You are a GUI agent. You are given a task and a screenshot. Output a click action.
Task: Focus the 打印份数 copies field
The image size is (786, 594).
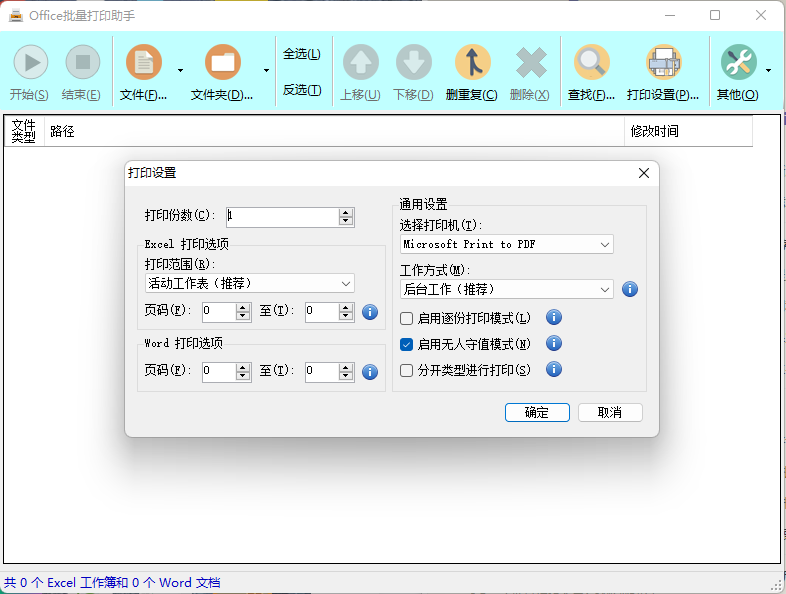[283, 217]
